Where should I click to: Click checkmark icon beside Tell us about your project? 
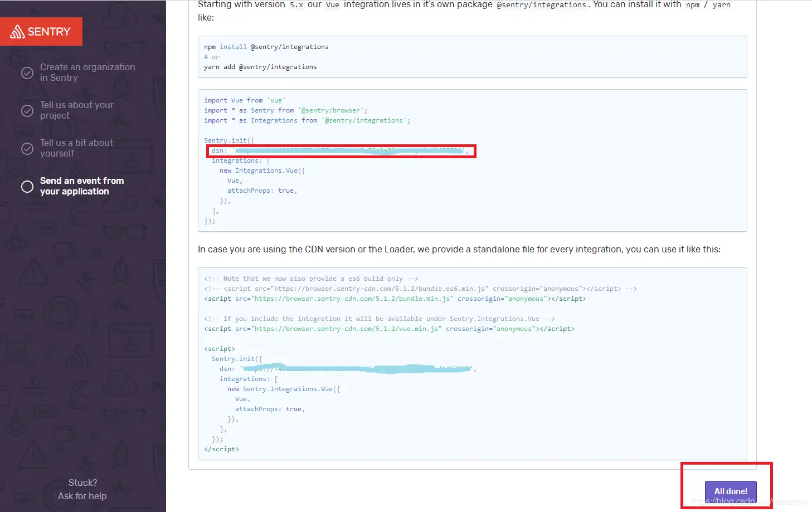tap(27, 110)
